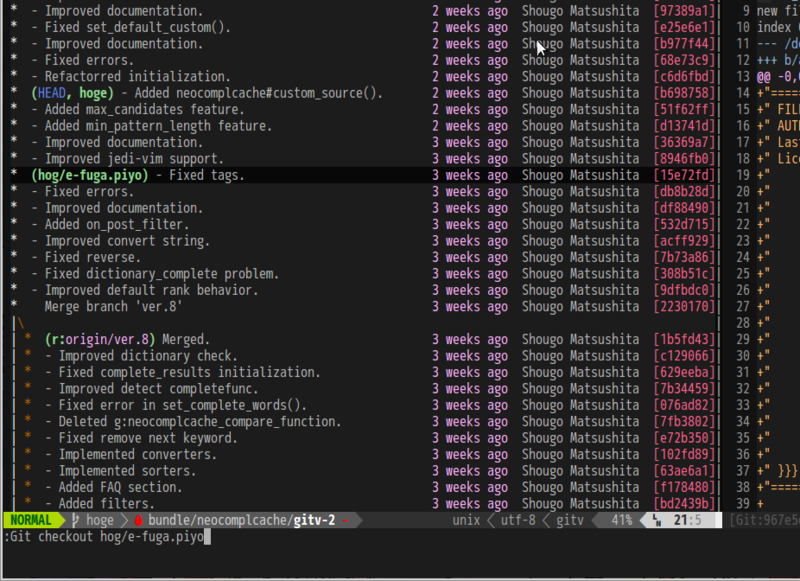Viewport: 800px width, 581px height.
Task: Click the hoge branch name in the statusline
Action: pos(99,520)
